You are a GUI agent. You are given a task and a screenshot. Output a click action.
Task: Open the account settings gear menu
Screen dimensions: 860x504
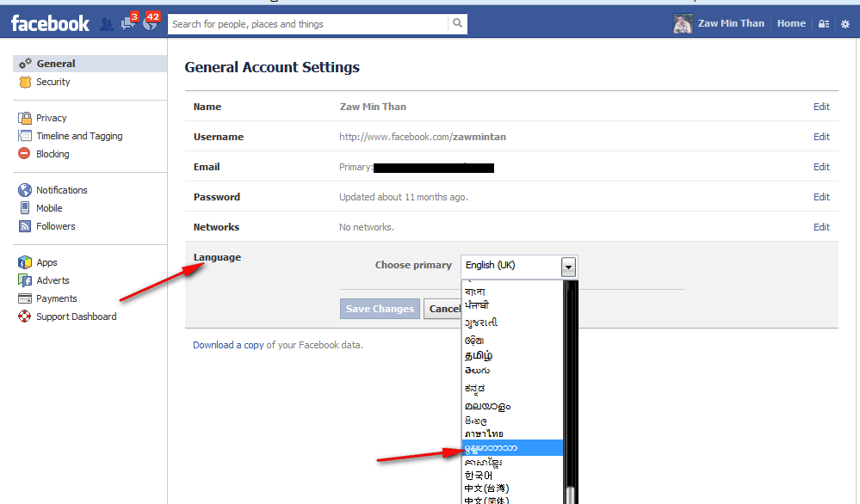845,24
